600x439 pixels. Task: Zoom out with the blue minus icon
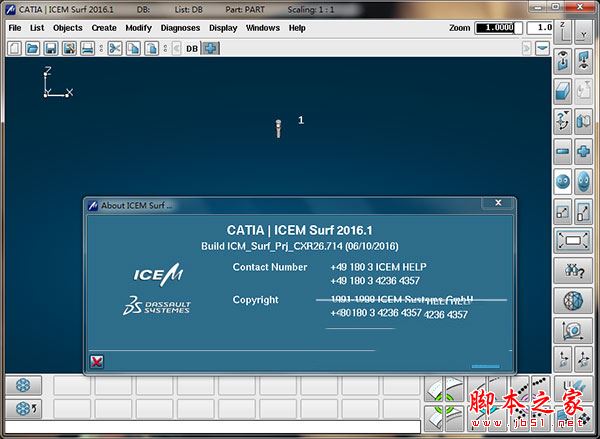[562, 152]
